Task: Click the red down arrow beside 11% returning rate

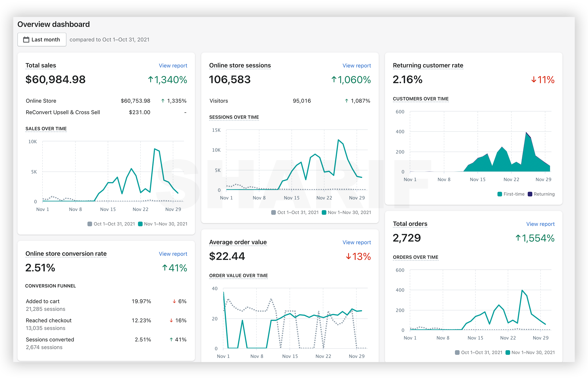Action: 534,80
